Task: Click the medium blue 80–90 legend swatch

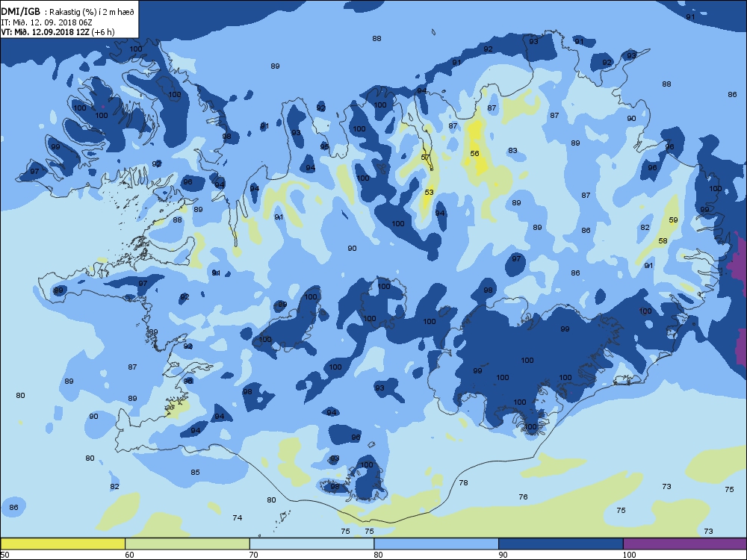Action: coord(436,544)
